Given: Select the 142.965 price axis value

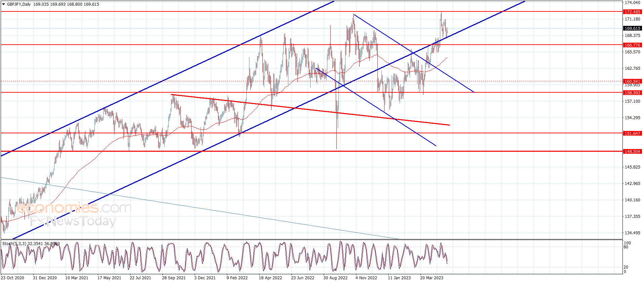Looking at the screenshot, I should click(x=632, y=184).
